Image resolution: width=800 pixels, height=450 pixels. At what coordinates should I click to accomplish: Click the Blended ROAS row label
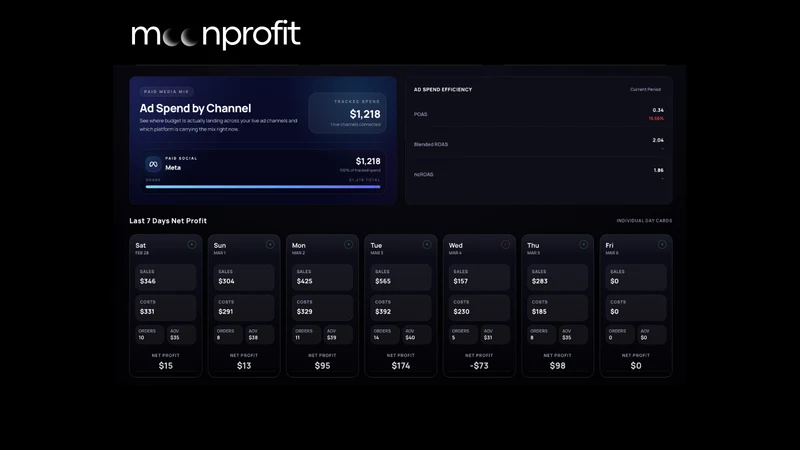point(431,144)
